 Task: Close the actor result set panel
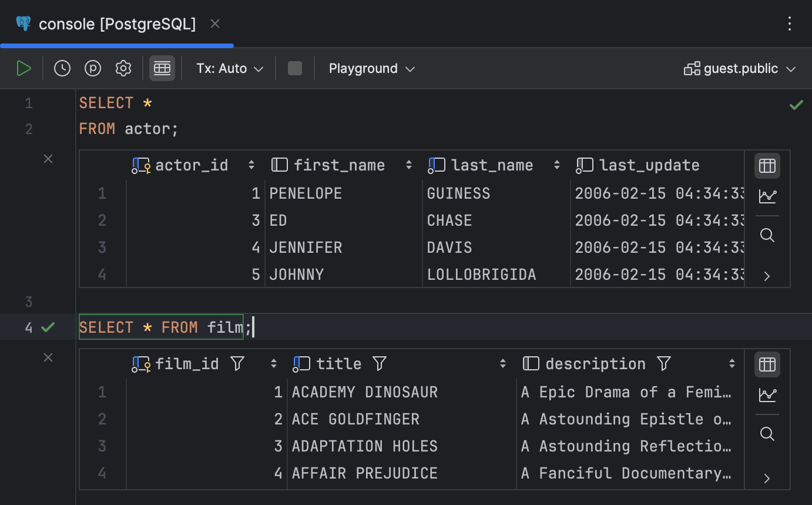(48, 158)
